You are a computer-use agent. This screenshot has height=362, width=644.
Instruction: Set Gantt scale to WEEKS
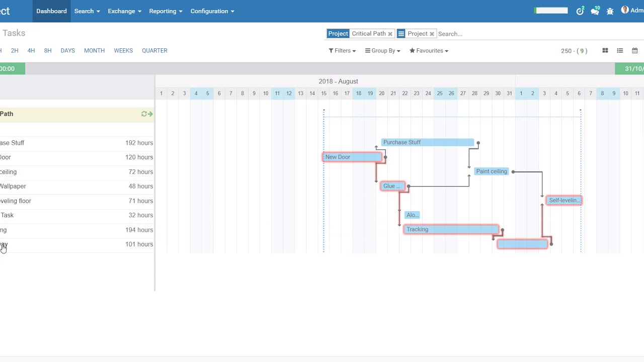(123, 51)
